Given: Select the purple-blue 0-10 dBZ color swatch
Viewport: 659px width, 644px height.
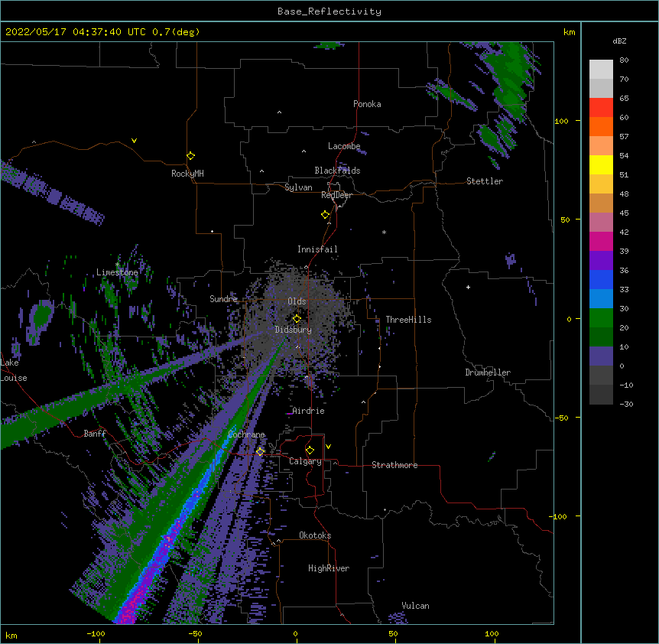Looking at the screenshot, I should (601, 356).
